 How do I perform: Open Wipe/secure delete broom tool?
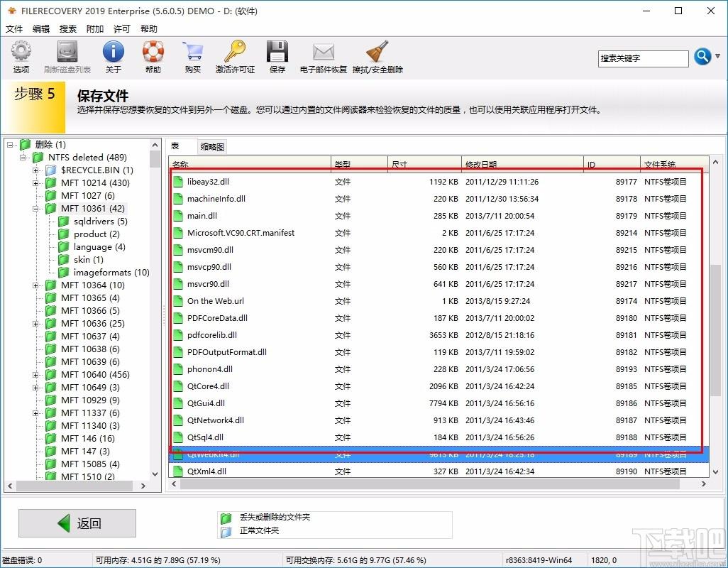tap(377, 57)
